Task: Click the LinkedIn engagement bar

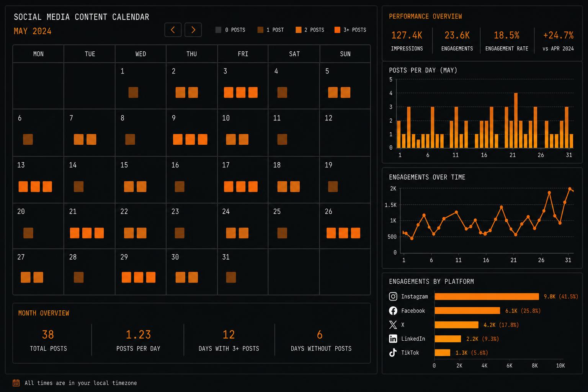Action: tap(448, 339)
